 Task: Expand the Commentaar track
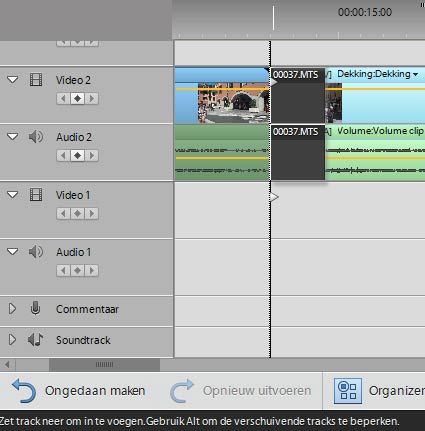pos(12,309)
